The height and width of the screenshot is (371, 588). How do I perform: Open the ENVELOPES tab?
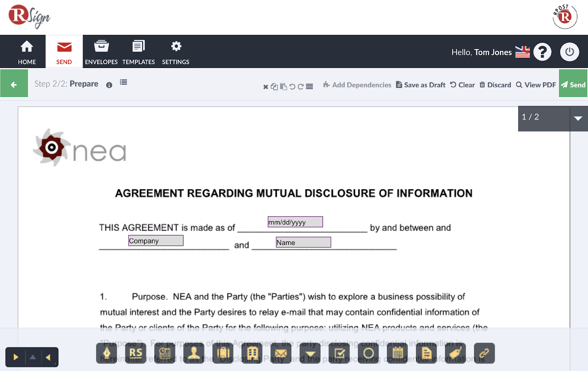[101, 52]
